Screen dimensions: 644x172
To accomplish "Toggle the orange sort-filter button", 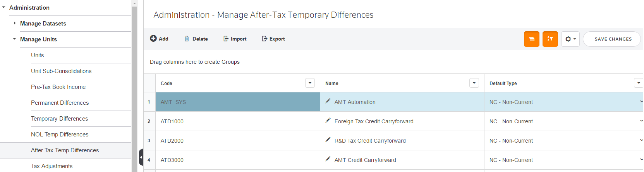I will (550, 39).
